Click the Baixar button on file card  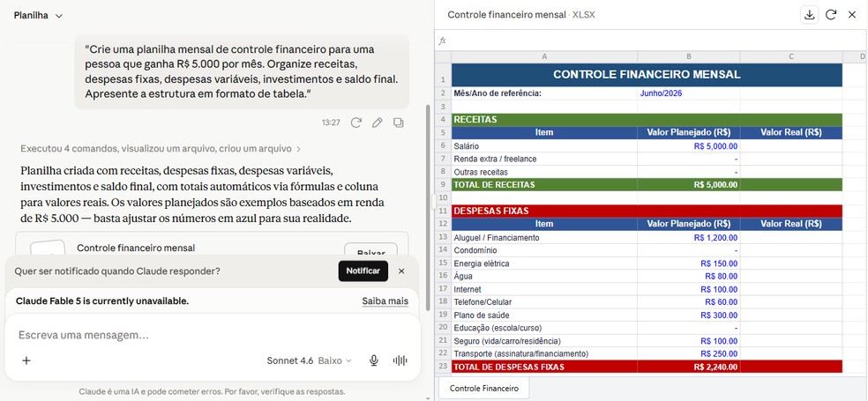click(370, 251)
